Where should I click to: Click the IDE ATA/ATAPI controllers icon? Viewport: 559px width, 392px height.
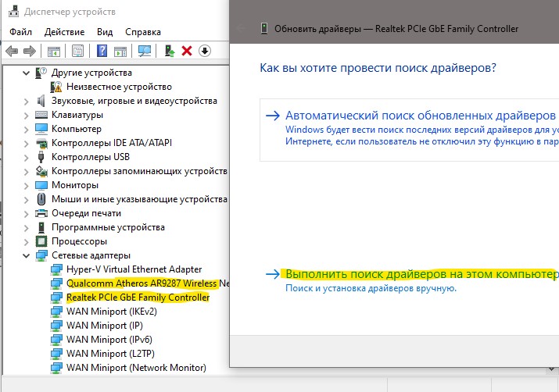pos(41,143)
